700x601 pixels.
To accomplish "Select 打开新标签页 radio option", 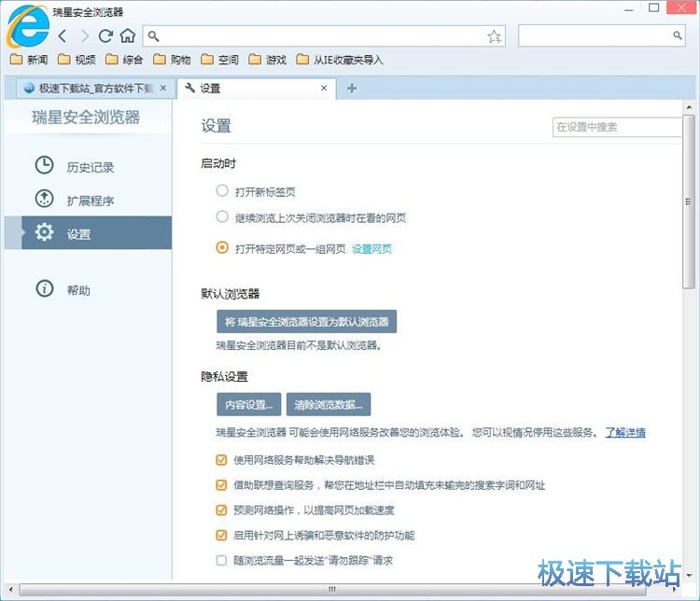I will click(222, 190).
